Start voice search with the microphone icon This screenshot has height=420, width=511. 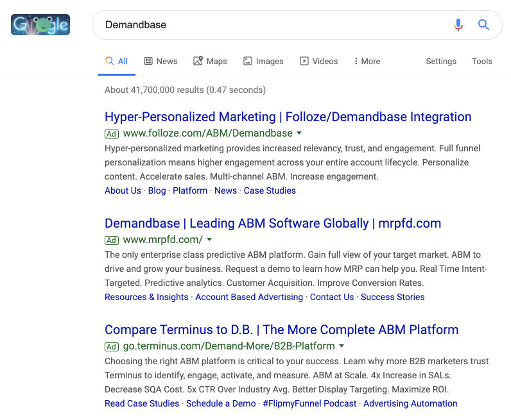(x=458, y=25)
